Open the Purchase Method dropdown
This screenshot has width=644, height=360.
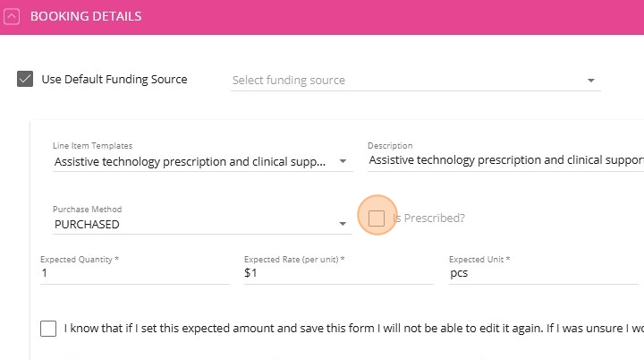[192, 224]
